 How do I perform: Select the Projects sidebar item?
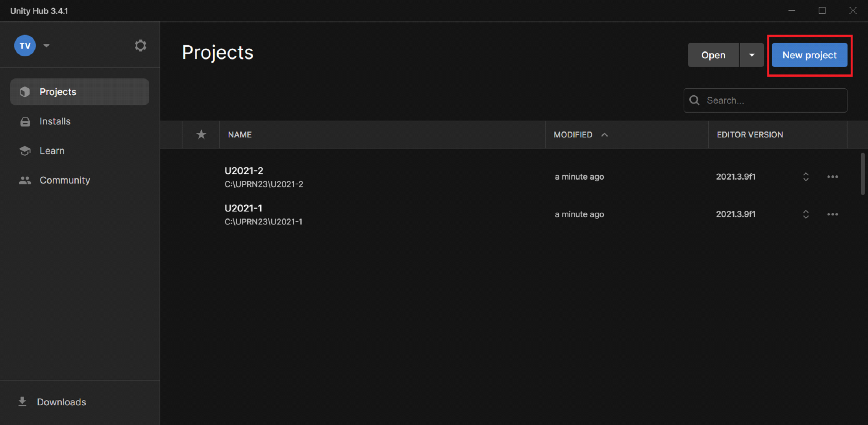(80, 92)
